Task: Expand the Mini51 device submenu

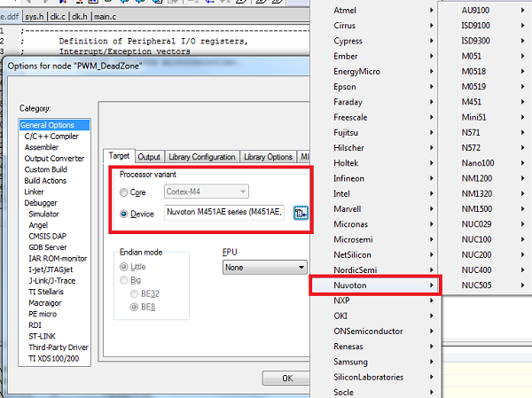Action: 485,117
